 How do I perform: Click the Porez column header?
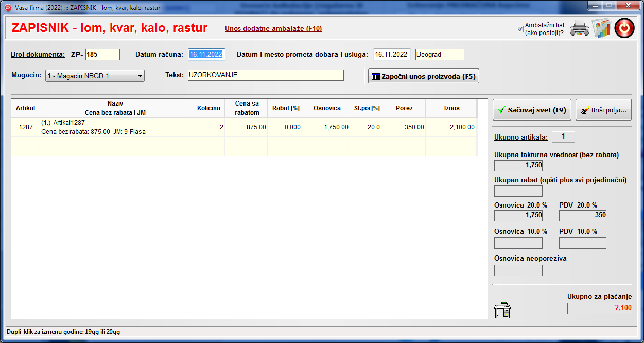(x=404, y=108)
